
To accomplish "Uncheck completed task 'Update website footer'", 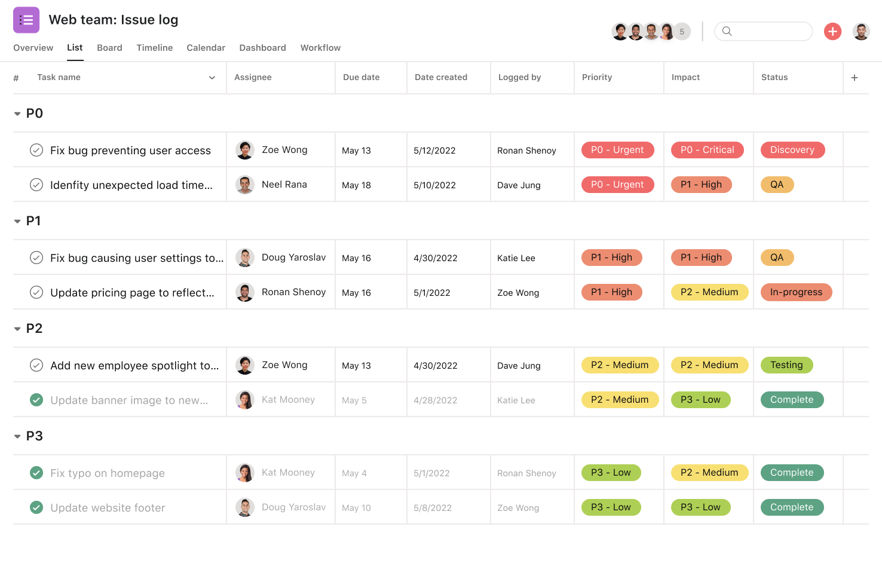I will click(x=36, y=507).
